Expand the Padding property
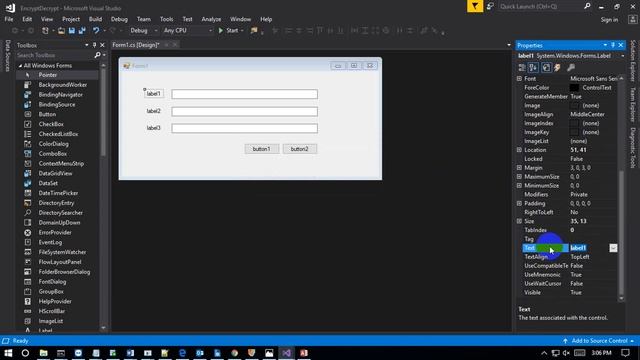The height and width of the screenshot is (360, 640). [x=519, y=203]
